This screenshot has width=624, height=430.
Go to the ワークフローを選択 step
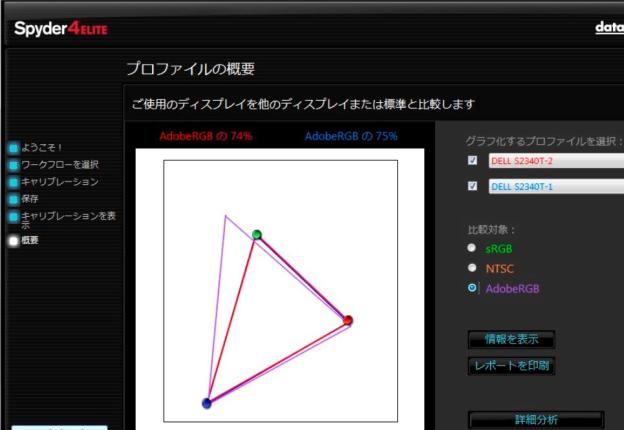(x=60, y=165)
